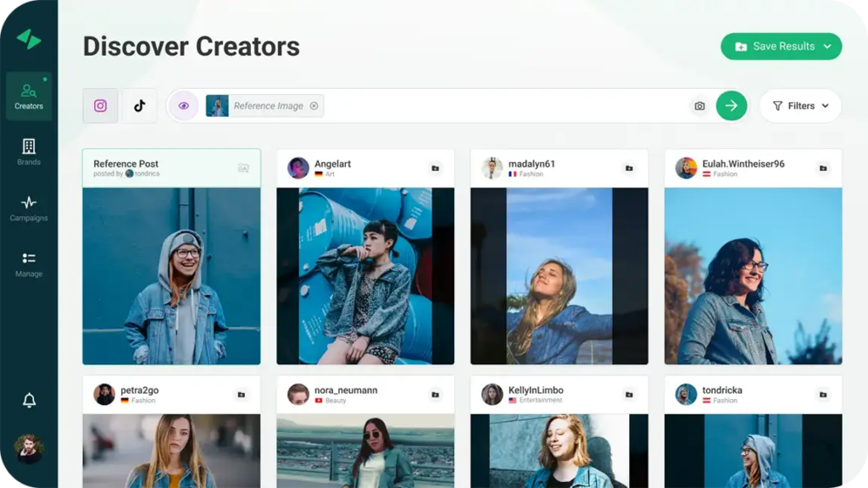Image resolution: width=868 pixels, height=488 pixels.
Task: Open your profile avatar at sidebar bottom
Action: click(x=28, y=449)
